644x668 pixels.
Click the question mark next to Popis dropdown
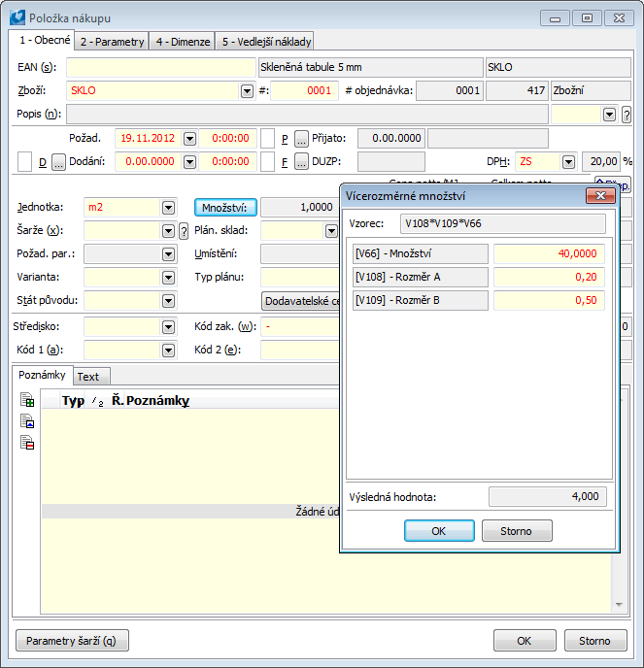point(627,115)
